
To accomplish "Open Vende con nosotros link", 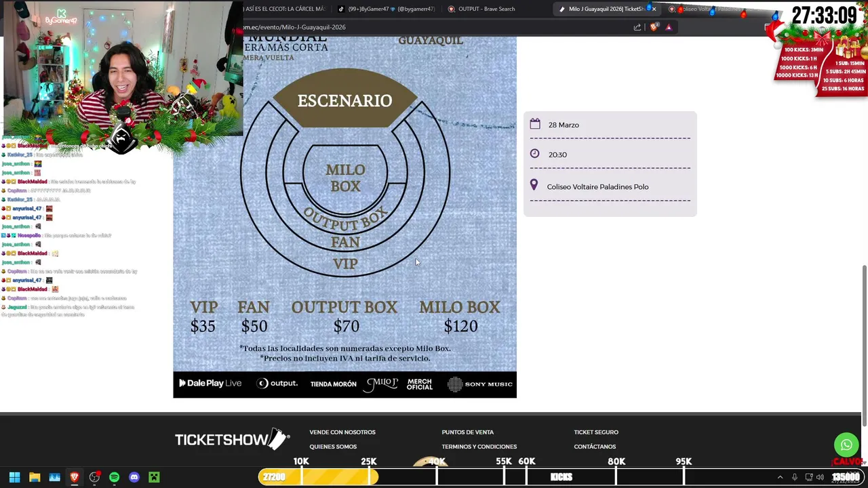I will (342, 432).
